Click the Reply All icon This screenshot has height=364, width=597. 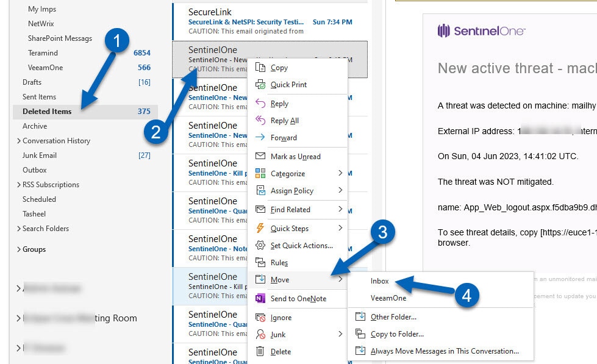[x=260, y=121]
